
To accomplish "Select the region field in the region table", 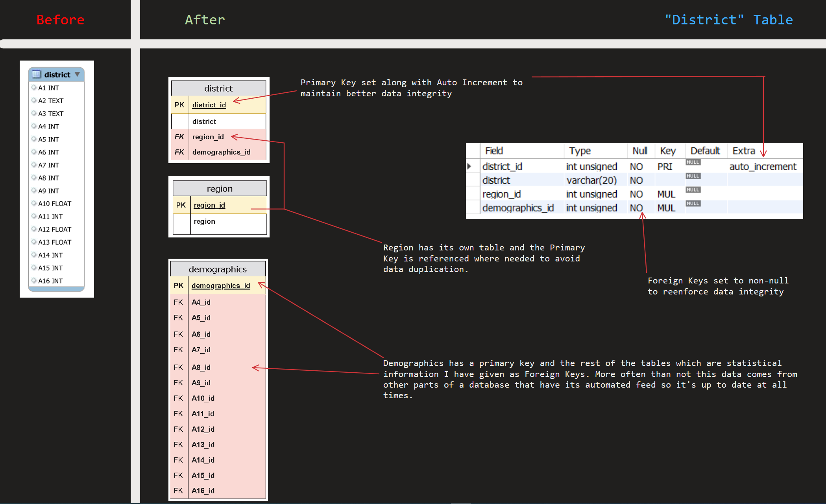I will (x=204, y=221).
